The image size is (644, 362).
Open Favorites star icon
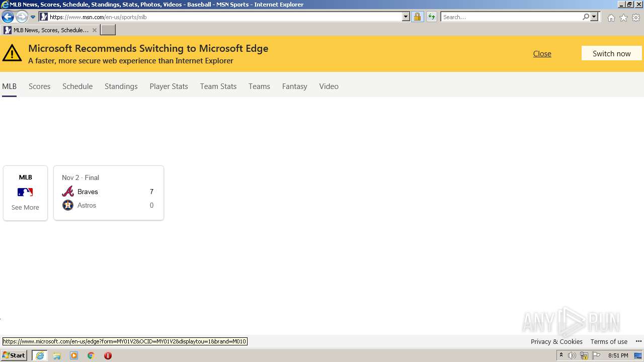623,18
